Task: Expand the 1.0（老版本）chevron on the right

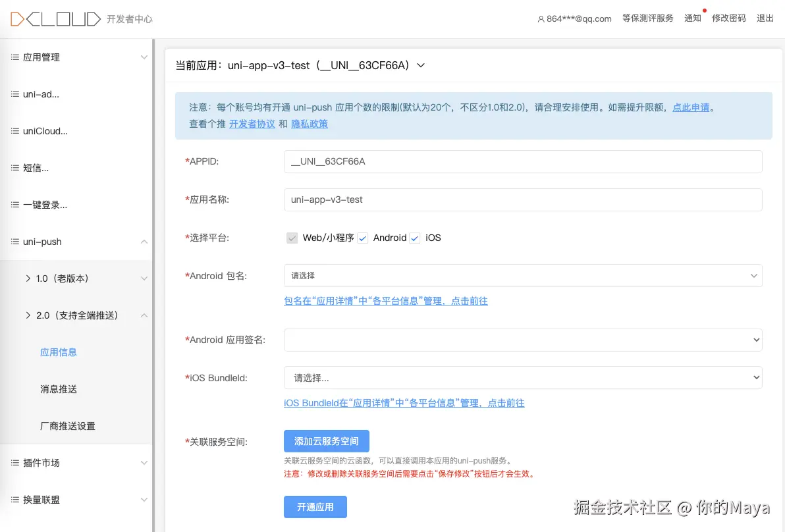Action: (144, 279)
